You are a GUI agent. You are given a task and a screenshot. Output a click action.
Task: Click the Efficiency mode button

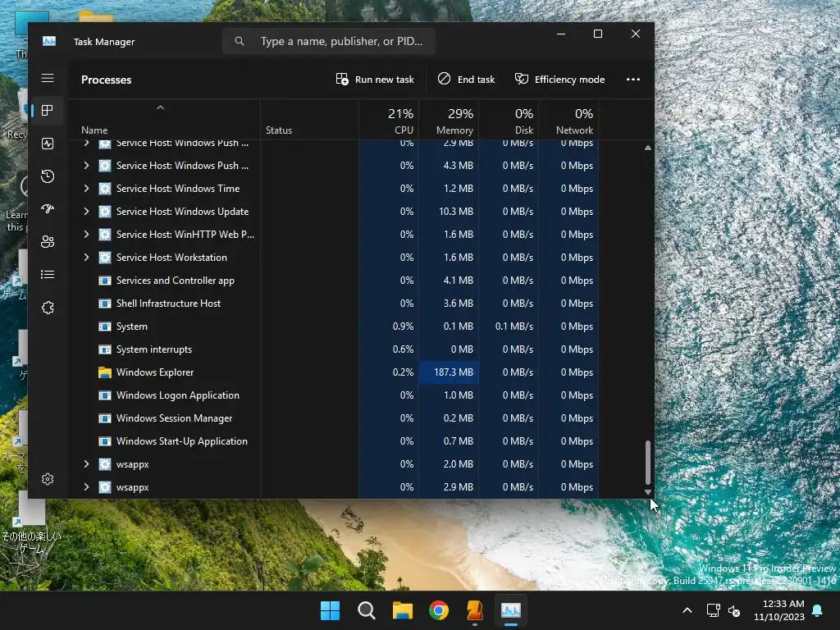[x=559, y=80]
